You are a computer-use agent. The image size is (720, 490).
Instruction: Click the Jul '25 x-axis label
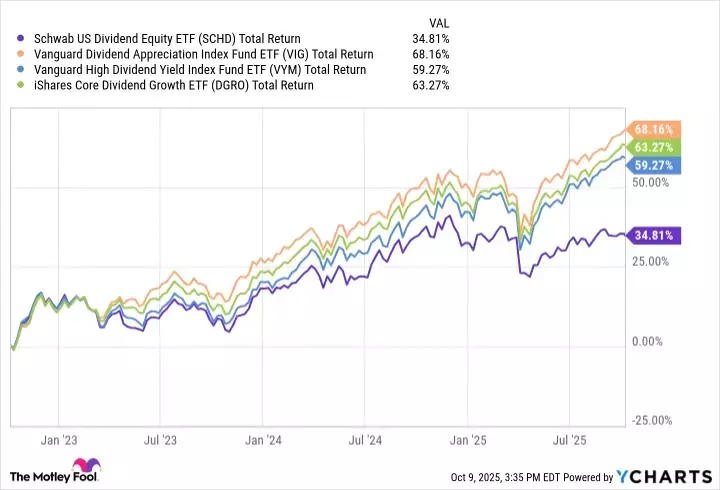tap(569, 439)
